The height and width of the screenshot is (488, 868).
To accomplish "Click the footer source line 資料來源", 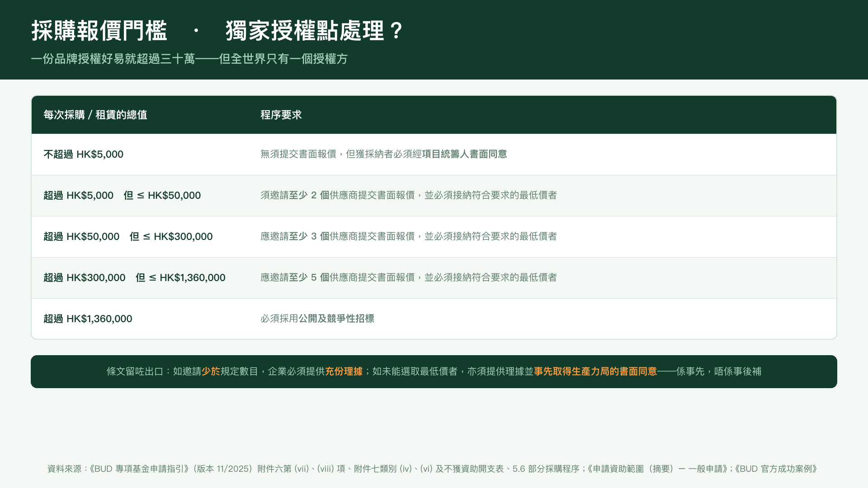I will (432, 469).
